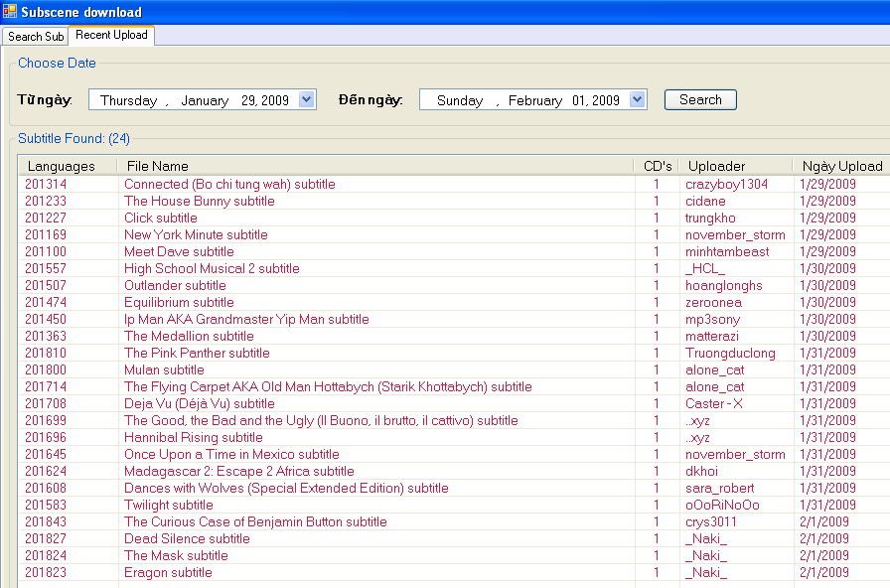Click ID 201314 in Languages column
The image size is (890, 588).
[x=46, y=185]
